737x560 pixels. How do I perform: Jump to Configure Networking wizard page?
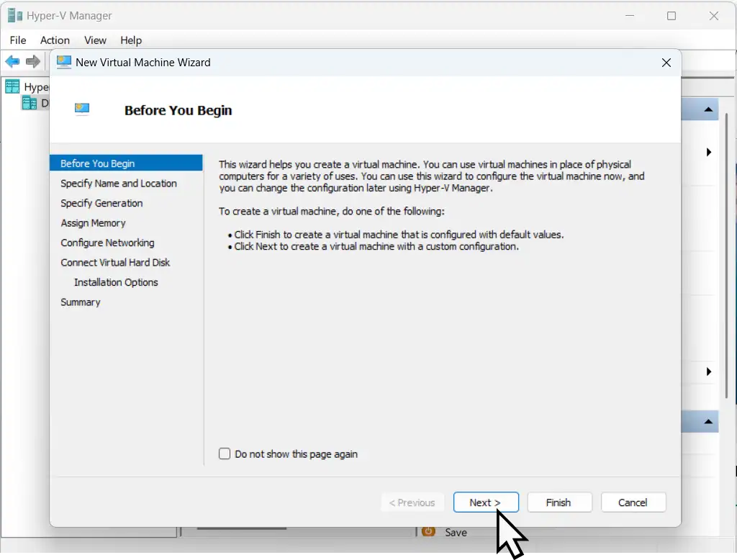107,243
